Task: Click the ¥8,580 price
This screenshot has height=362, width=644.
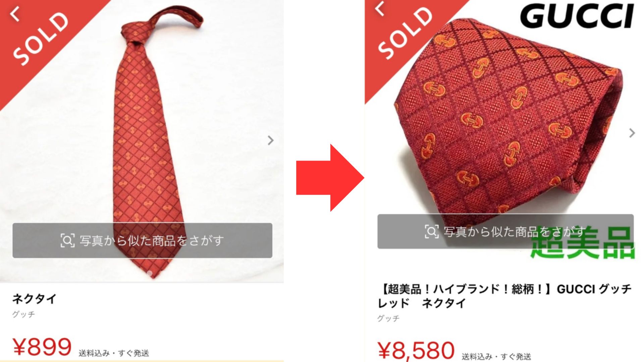Action: 416,350
